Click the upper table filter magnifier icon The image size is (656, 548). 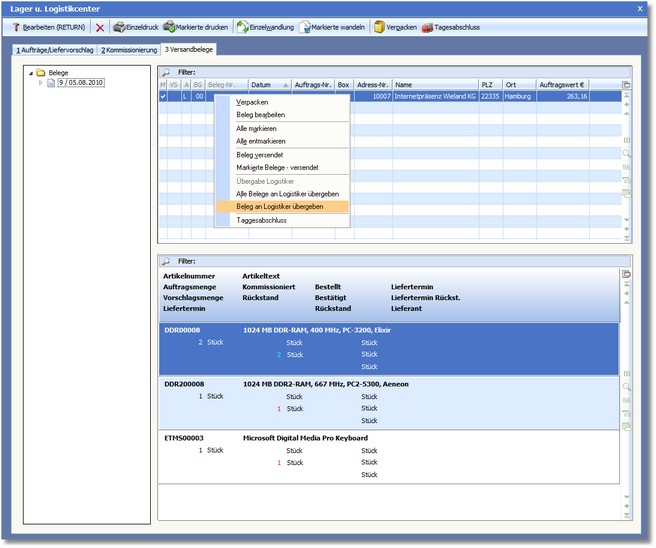[x=166, y=73]
